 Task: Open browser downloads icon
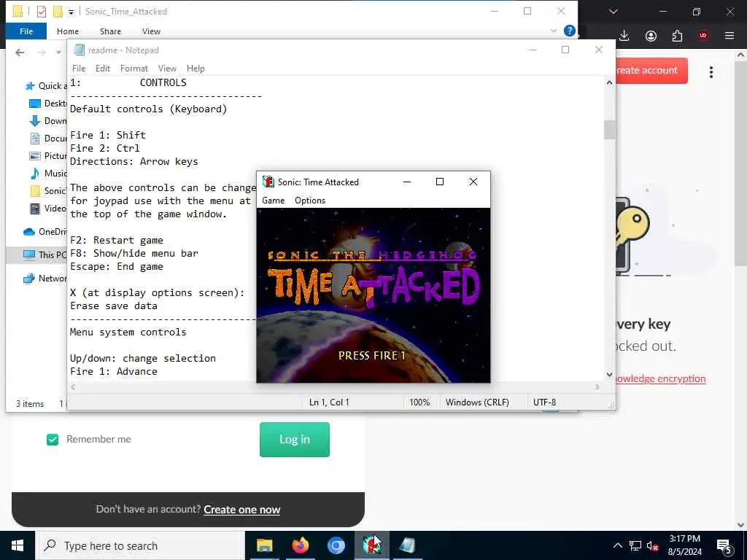click(624, 36)
